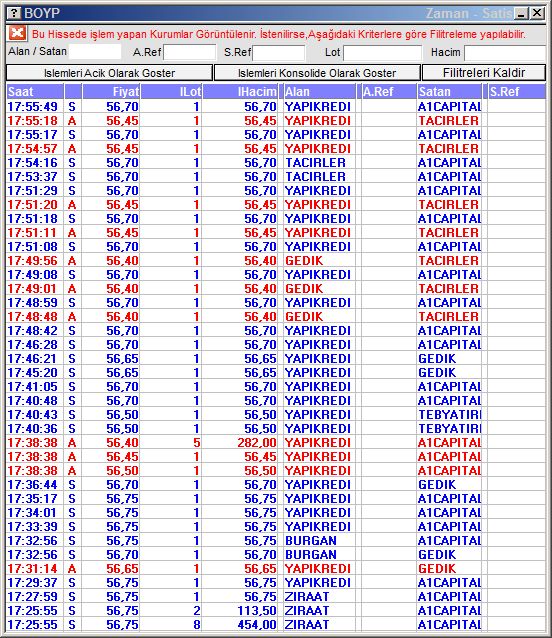Viewport: 552px width, 638px height.
Task: Click the Lot filter input box
Action: (382, 52)
